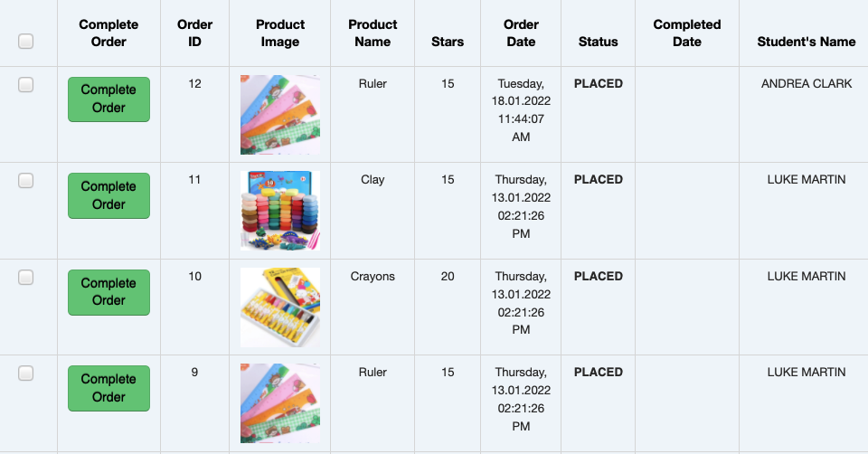Open the Crayons product thumbnail
The height and width of the screenshot is (454, 868).
[280, 307]
